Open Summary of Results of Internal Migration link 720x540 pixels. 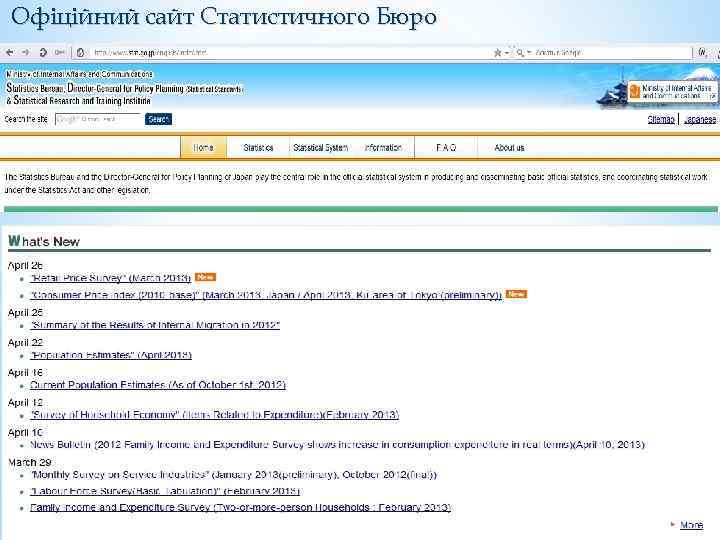point(155,325)
